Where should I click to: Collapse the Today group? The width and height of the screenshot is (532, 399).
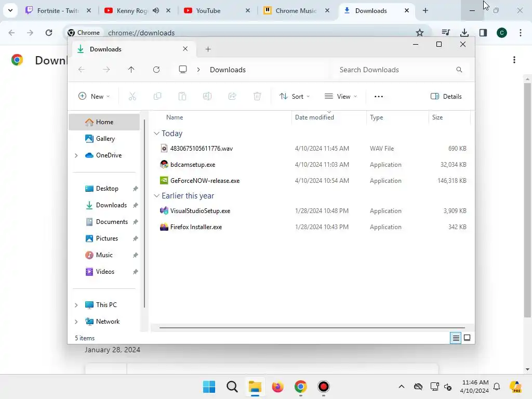[156, 134]
